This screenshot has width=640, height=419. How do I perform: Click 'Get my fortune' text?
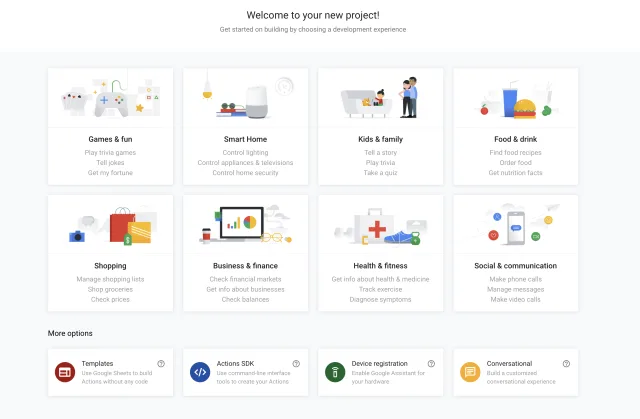click(110, 173)
